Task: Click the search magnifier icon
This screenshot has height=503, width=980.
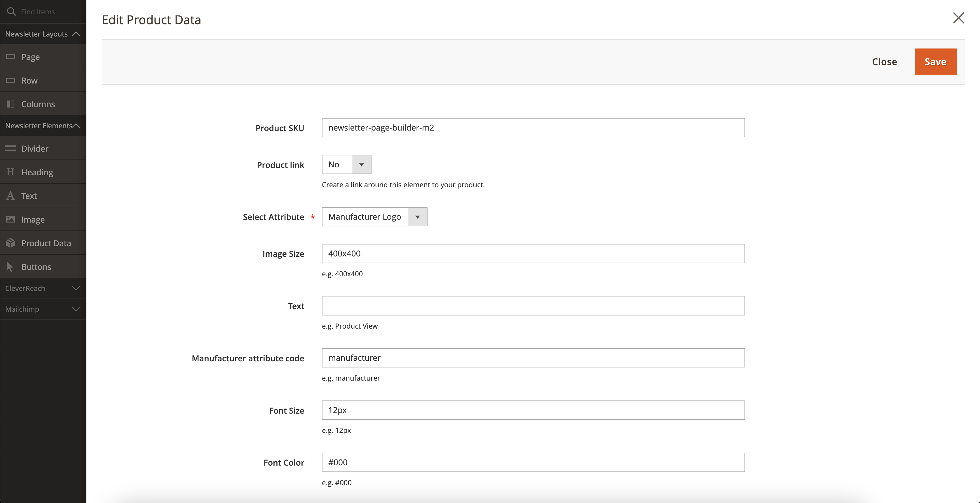Action: 11,11
